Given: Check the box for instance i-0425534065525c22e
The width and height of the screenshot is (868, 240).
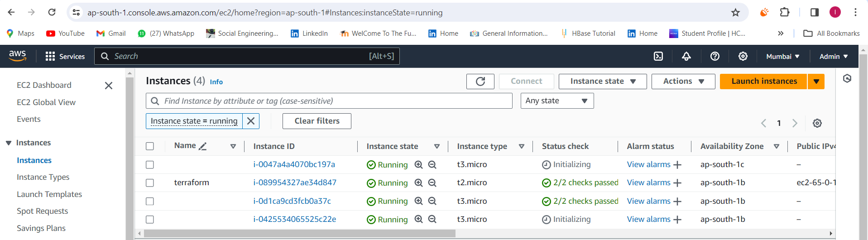Looking at the screenshot, I should [x=150, y=220].
